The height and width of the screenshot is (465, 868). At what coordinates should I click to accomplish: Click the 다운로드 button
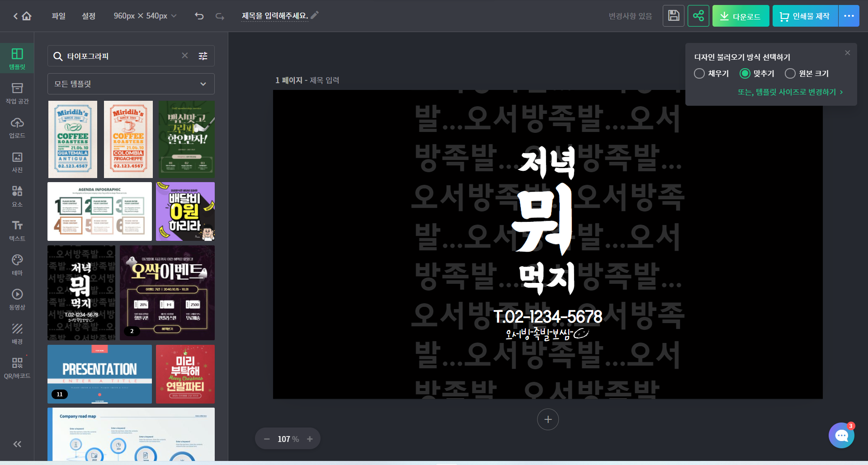pyautogui.click(x=741, y=16)
